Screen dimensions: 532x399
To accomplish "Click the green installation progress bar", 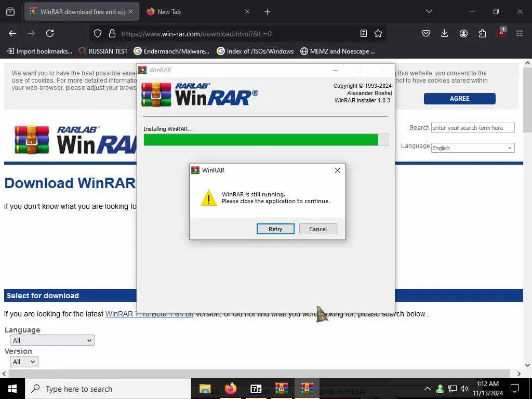I will coord(261,140).
